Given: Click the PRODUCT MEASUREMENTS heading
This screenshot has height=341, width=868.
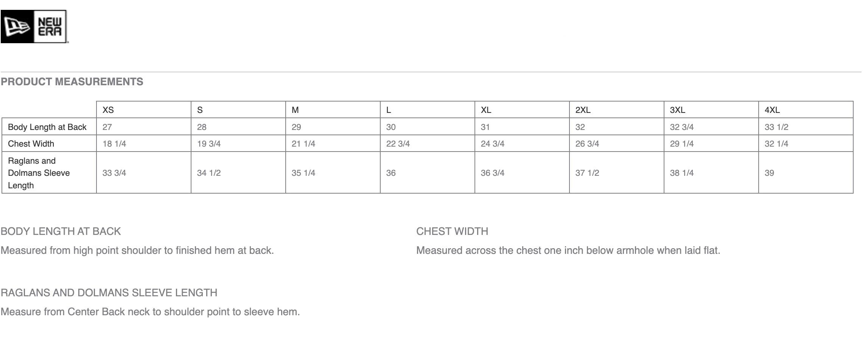Looking at the screenshot, I should [x=72, y=81].
